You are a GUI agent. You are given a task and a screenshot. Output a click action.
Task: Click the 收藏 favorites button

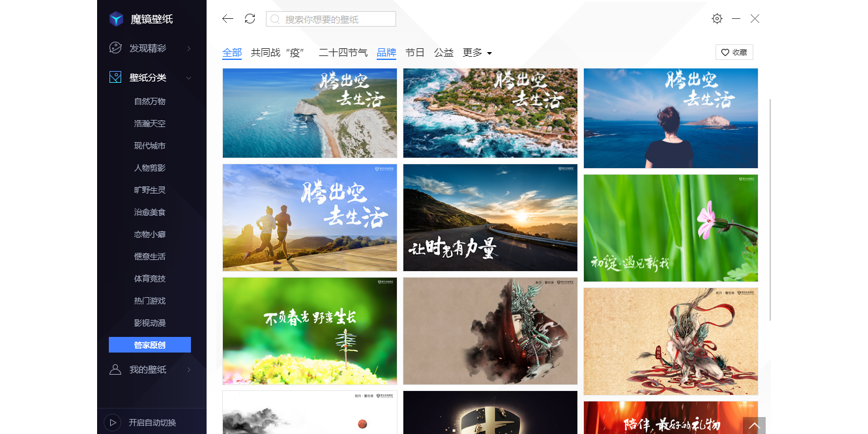click(x=734, y=52)
